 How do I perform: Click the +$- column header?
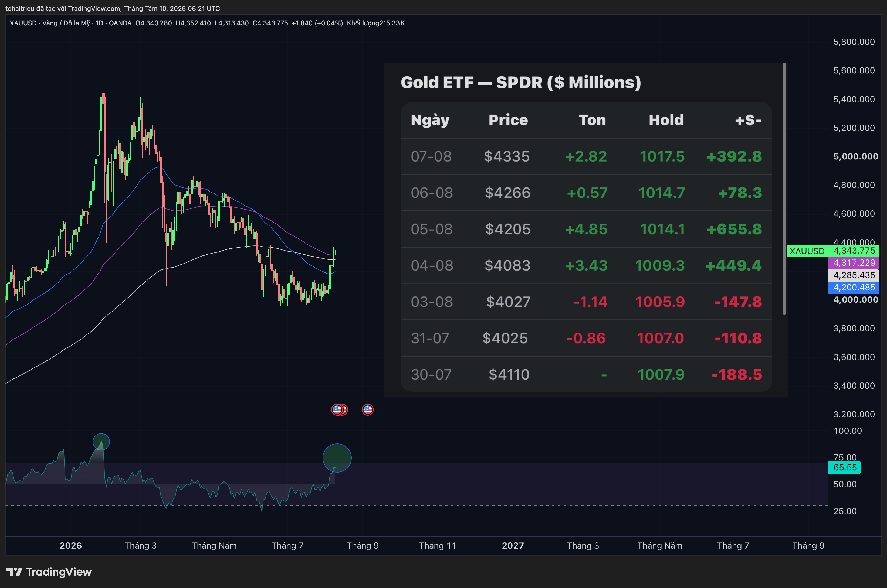coord(748,120)
